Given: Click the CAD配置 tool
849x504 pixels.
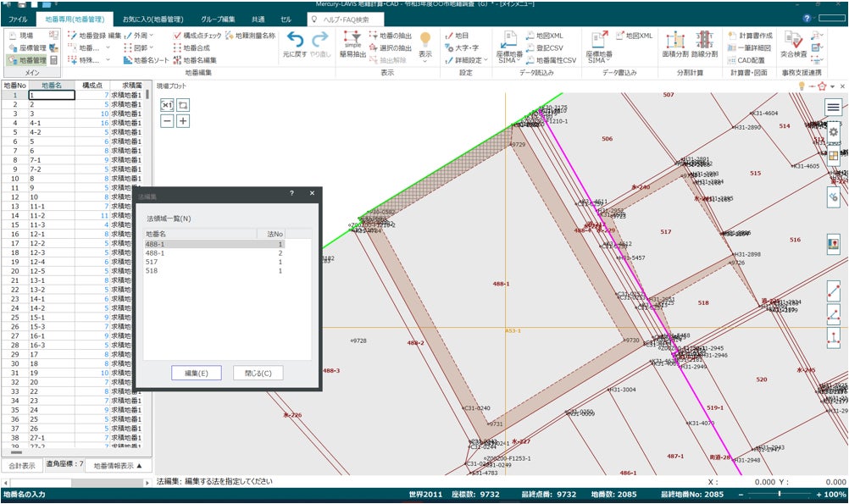Looking at the screenshot, I should 746,60.
